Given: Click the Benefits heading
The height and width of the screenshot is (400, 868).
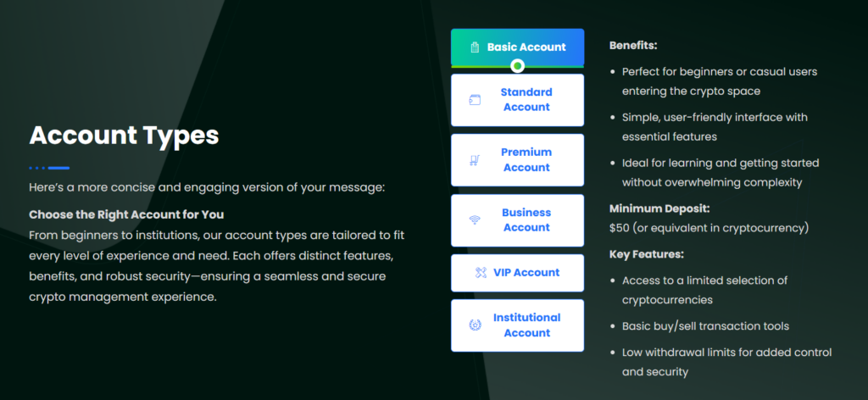Looking at the screenshot, I should (633, 46).
